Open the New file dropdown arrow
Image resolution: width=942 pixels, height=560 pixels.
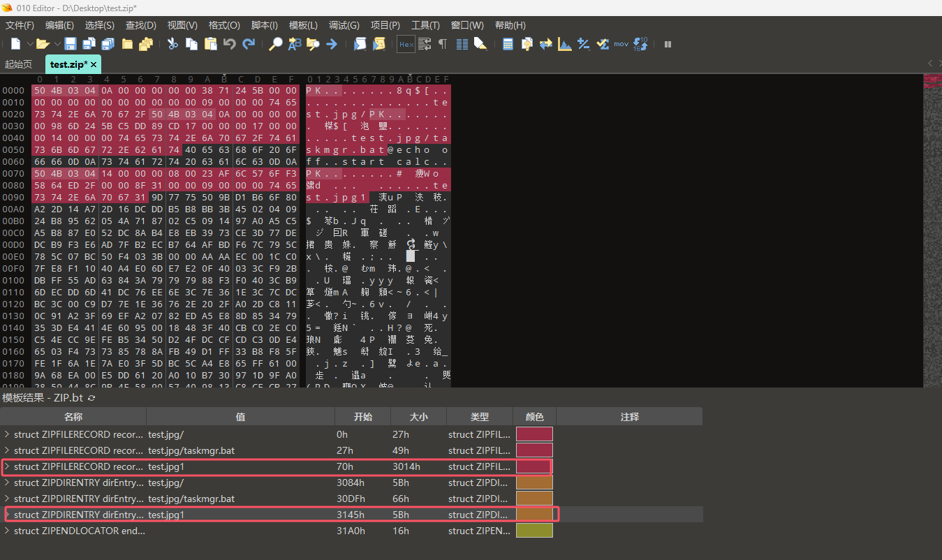pos(29,44)
